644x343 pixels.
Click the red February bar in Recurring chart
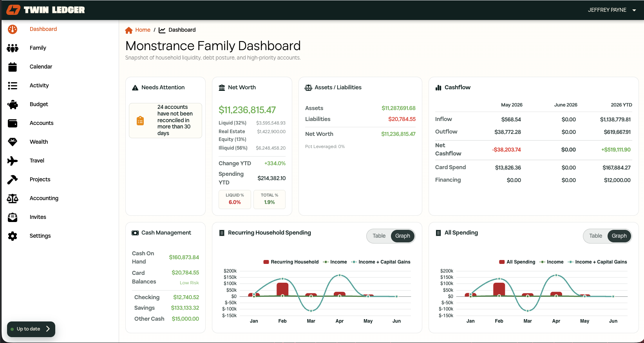click(282, 289)
